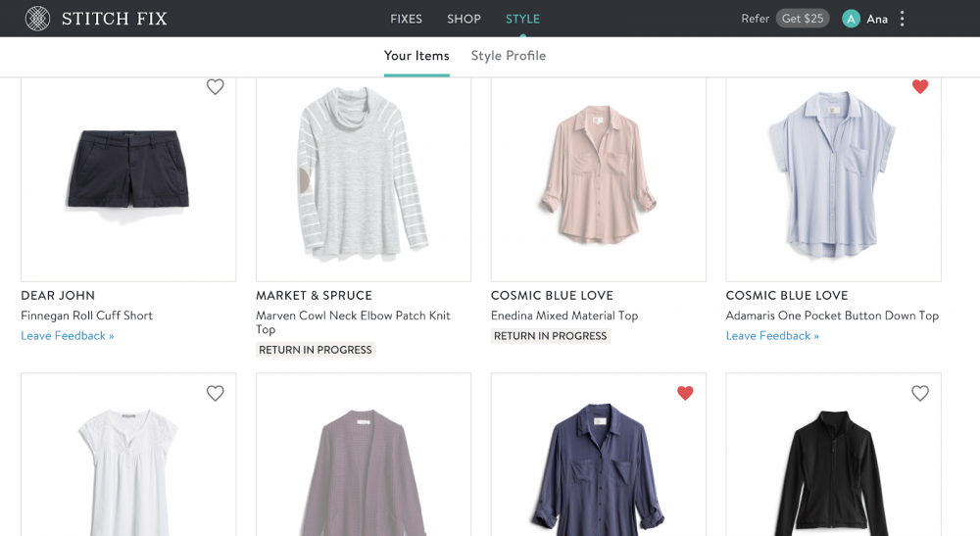Leave feedback for the Dear John shorts
The width and height of the screenshot is (980, 536).
click(68, 336)
